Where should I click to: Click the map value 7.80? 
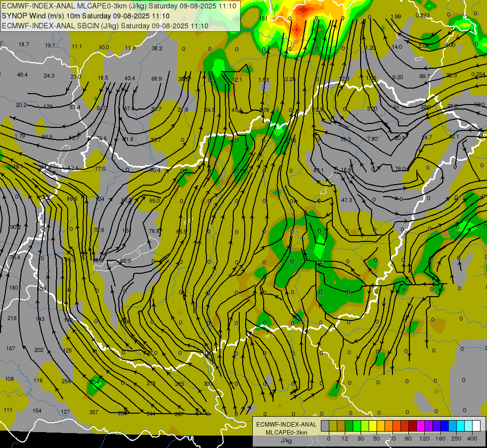[373, 139]
